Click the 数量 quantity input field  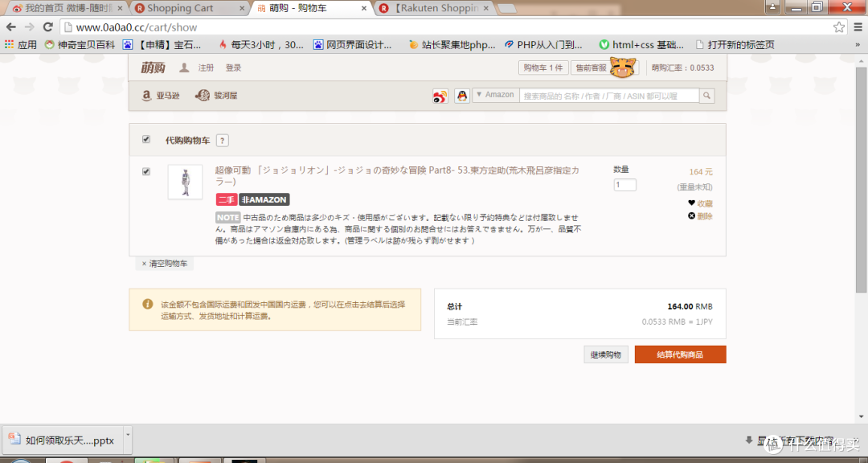tap(624, 185)
